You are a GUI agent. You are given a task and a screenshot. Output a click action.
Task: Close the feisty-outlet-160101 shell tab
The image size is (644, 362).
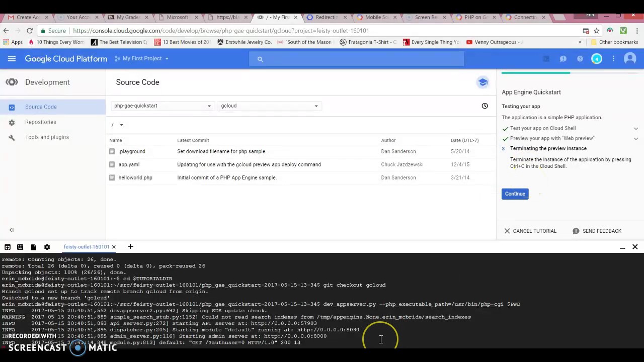coord(114,247)
